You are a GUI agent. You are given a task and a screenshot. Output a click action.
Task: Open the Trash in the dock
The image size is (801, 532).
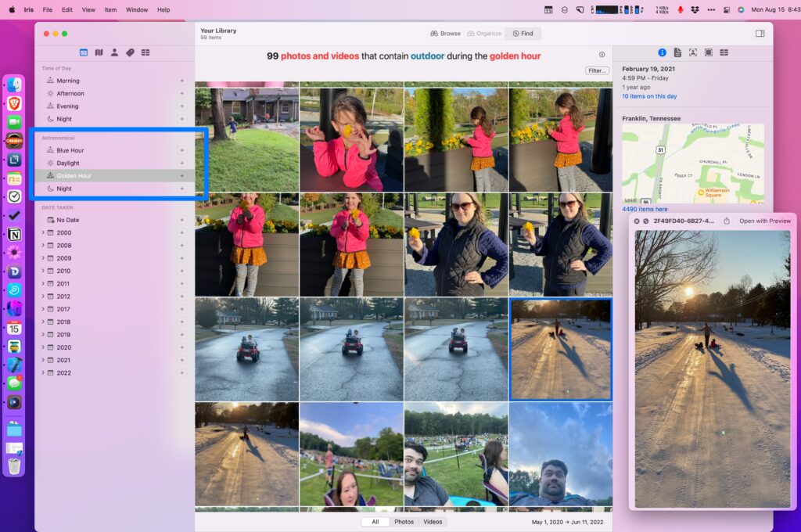(14, 465)
